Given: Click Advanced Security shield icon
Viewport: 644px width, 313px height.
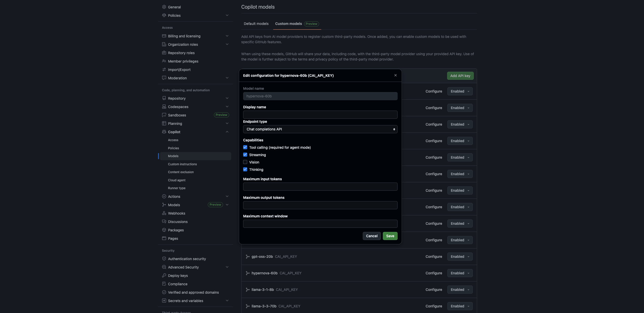Looking at the screenshot, I should coord(164,267).
